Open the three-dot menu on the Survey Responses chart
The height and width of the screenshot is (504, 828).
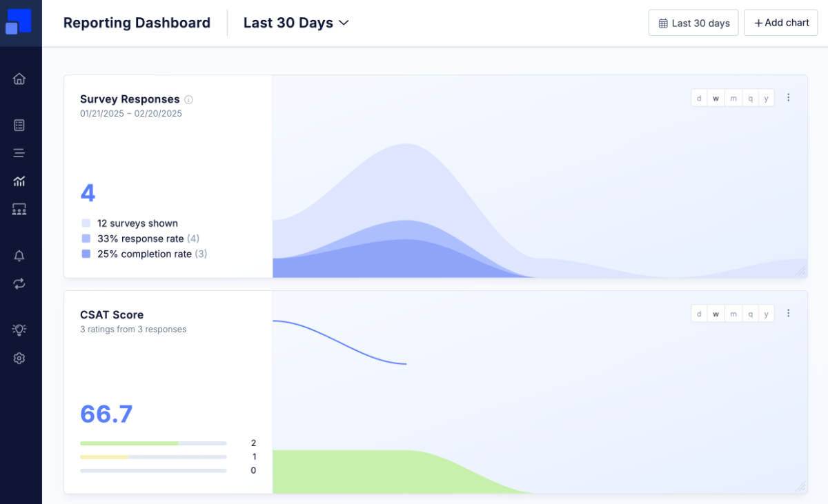click(789, 98)
